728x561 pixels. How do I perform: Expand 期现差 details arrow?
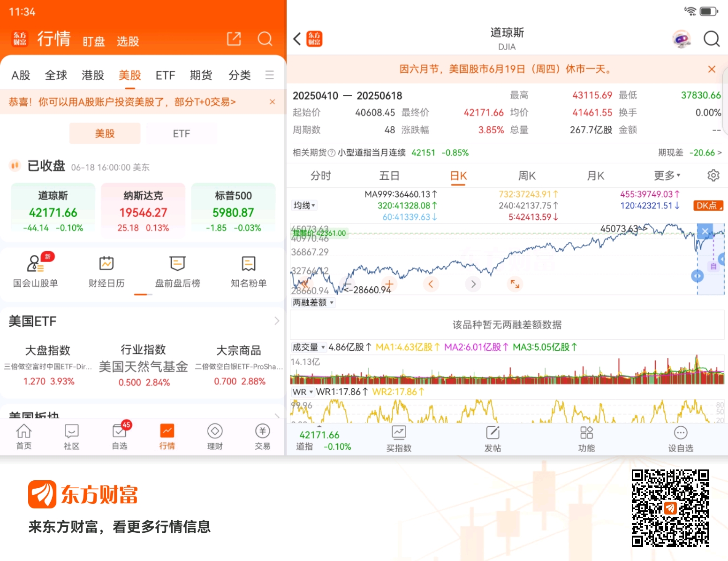pos(720,153)
